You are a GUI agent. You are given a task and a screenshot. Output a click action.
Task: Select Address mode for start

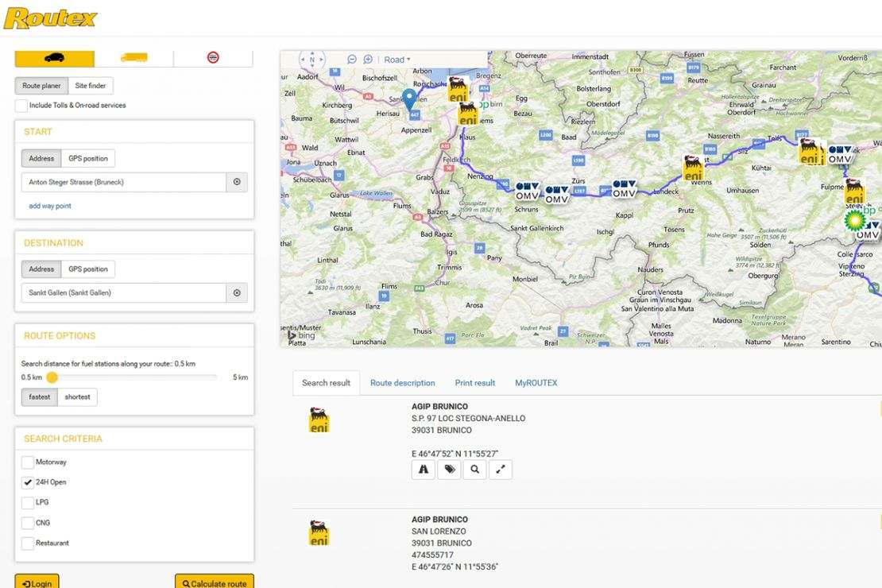click(41, 159)
